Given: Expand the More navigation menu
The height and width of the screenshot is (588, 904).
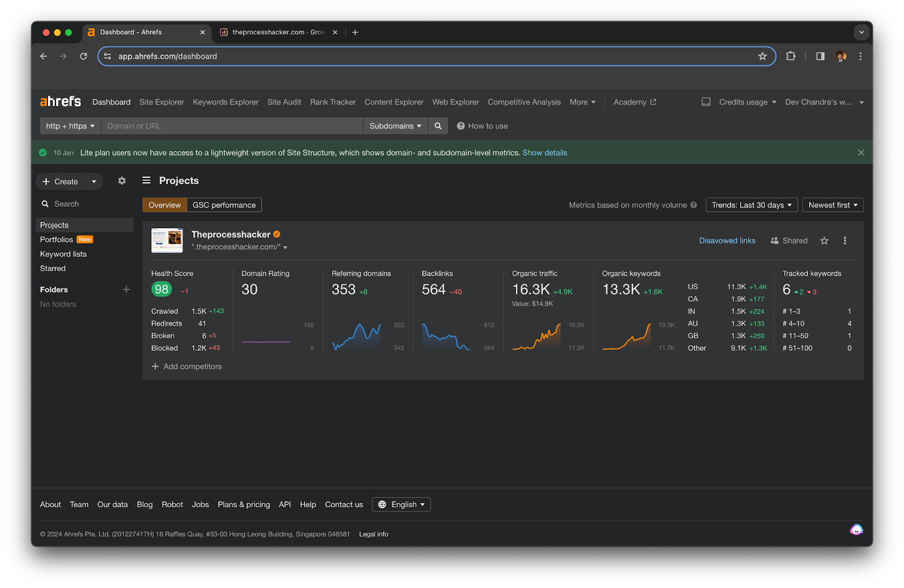Looking at the screenshot, I should (583, 102).
